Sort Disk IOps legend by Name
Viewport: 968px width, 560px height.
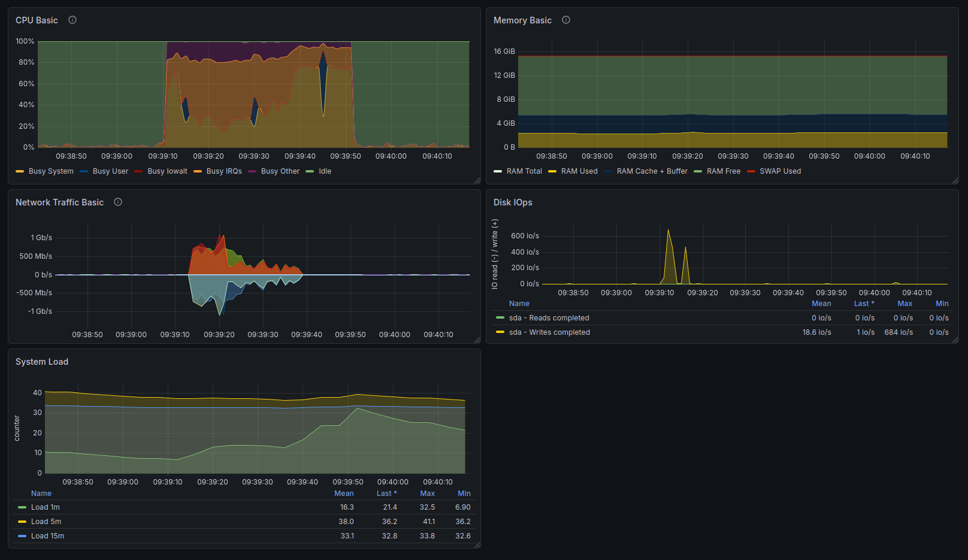click(x=519, y=304)
